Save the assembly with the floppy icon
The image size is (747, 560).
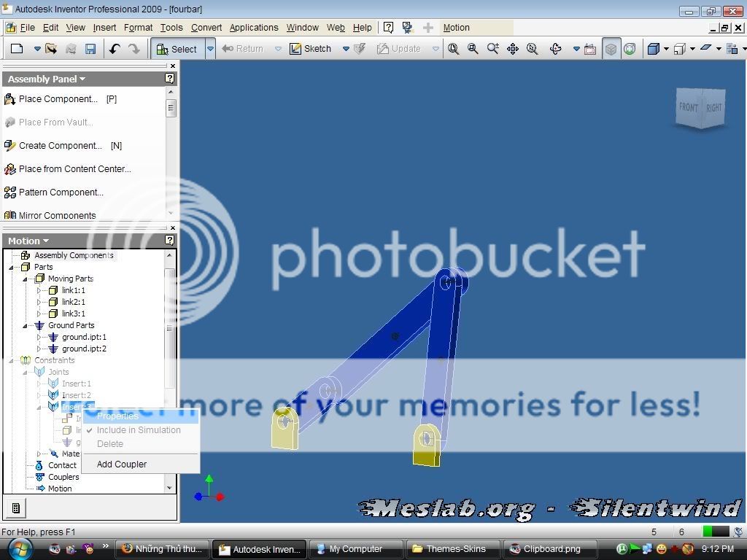coord(90,49)
